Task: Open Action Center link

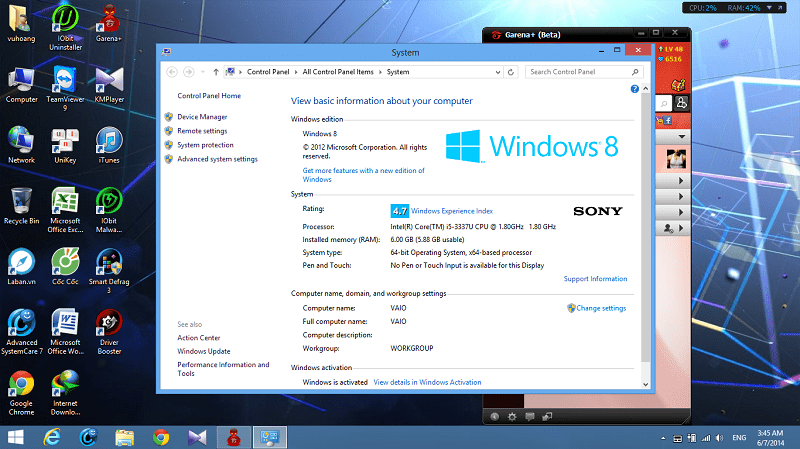Action: pos(198,338)
